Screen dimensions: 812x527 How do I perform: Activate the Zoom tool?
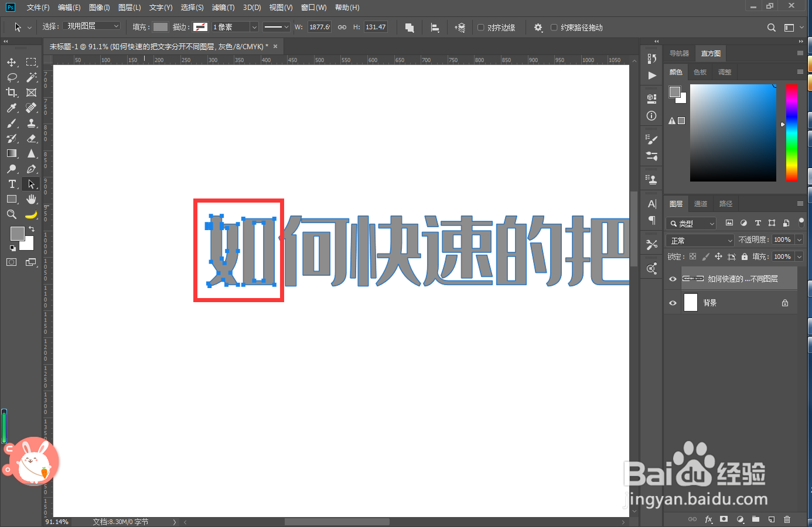click(12, 214)
